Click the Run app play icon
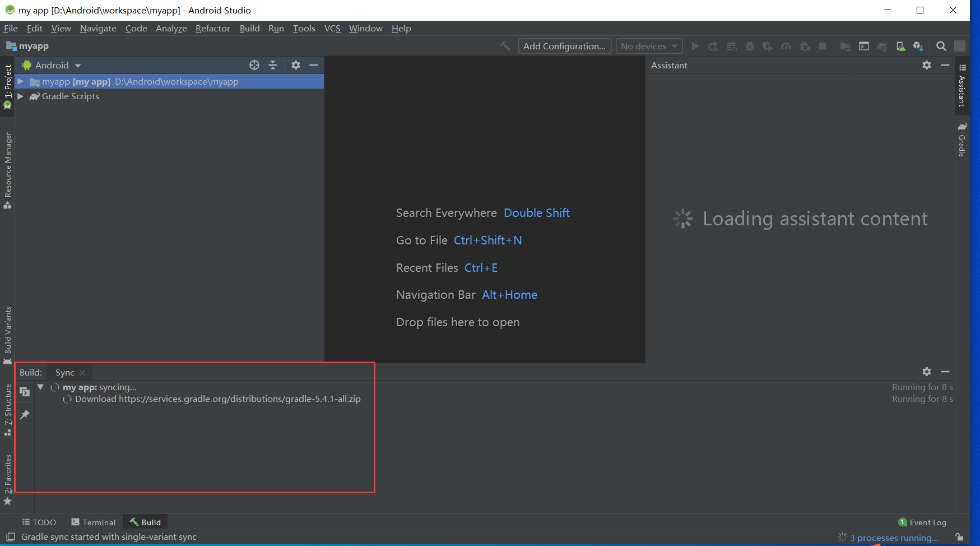Image resolution: width=980 pixels, height=546 pixels. pos(695,46)
